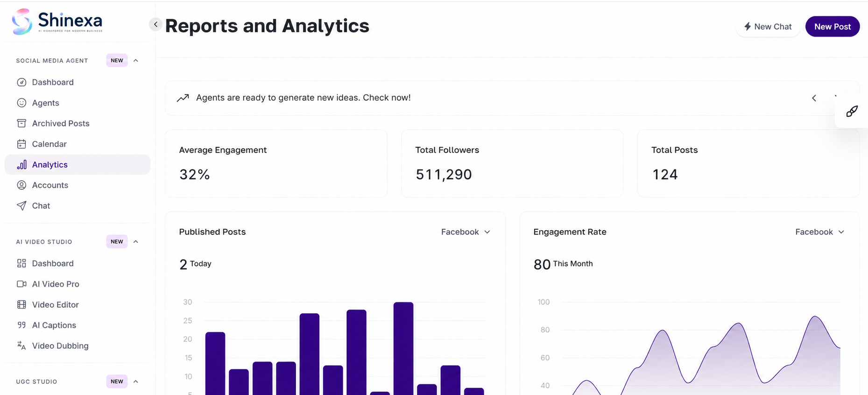Open the Engagement Rate Facebook dropdown
The height and width of the screenshot is (395, 868).
tap(820, 232)
